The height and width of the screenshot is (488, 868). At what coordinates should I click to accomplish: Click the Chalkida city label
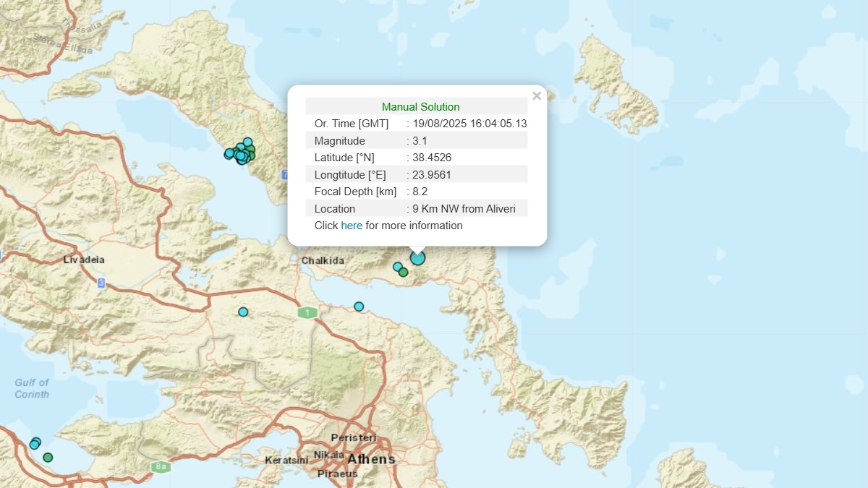pos(323,260)
